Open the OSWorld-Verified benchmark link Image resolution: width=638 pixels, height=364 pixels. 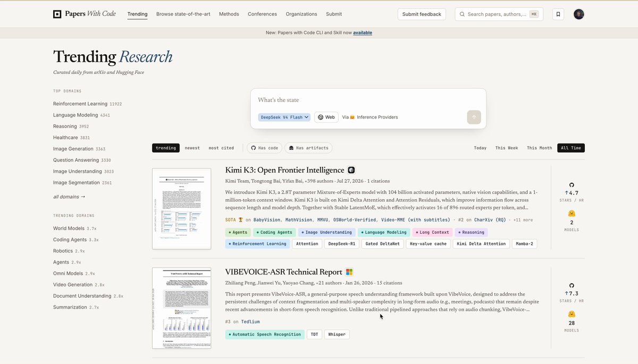pos(355,219)
